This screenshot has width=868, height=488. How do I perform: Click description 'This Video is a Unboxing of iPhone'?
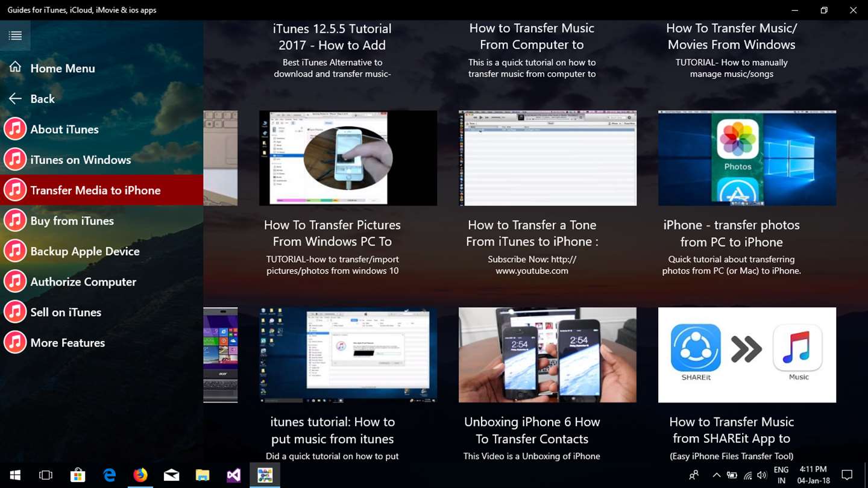click(x=532, y=456)
